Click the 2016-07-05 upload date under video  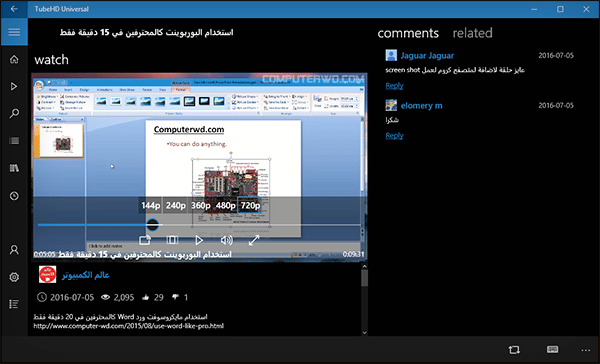[x=72, y=297]
